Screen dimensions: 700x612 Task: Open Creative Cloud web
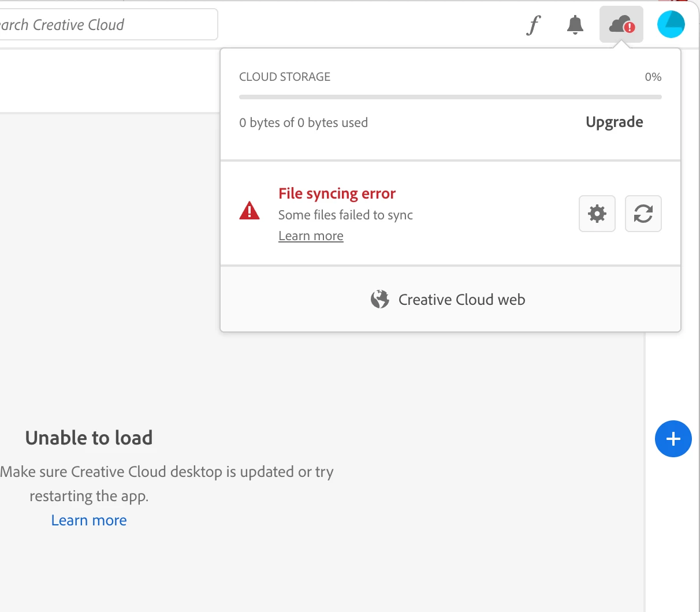coord(450,299)
